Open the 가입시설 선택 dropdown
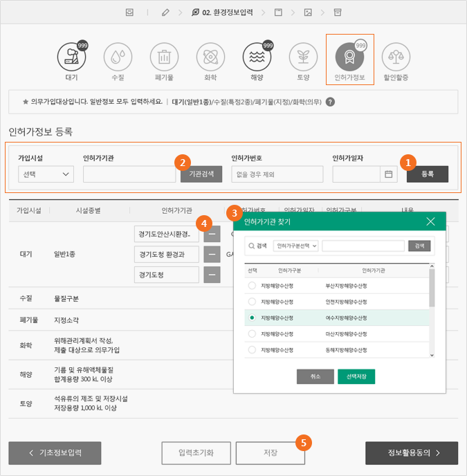This screenshot has width=467, height=476. click(x=46, y=174)
